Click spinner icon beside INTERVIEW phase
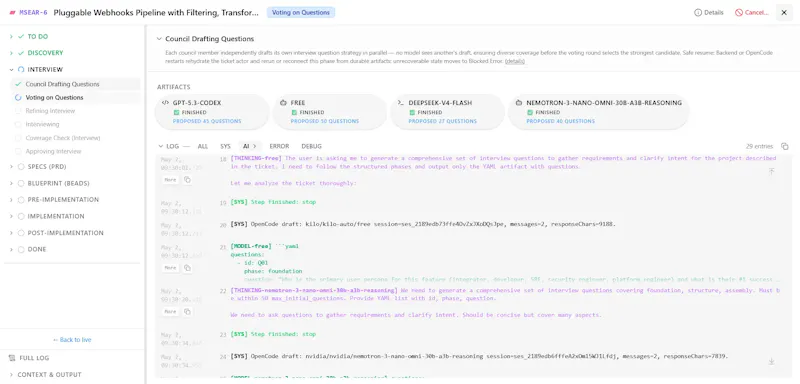The height and width of the screenshot is (384, 800). [21, 69]
